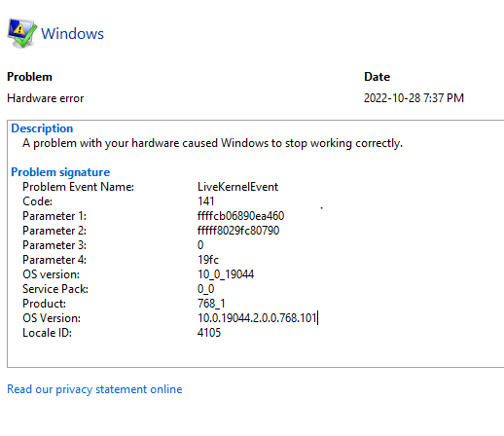
Task: Click the Hardware error problem text
Action: coord(46,98)
